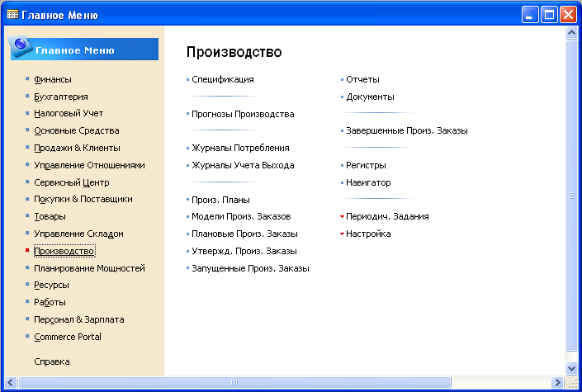Open Персонал & Зарплата
This screenshot has width=582, height=392.
point(79,319)
